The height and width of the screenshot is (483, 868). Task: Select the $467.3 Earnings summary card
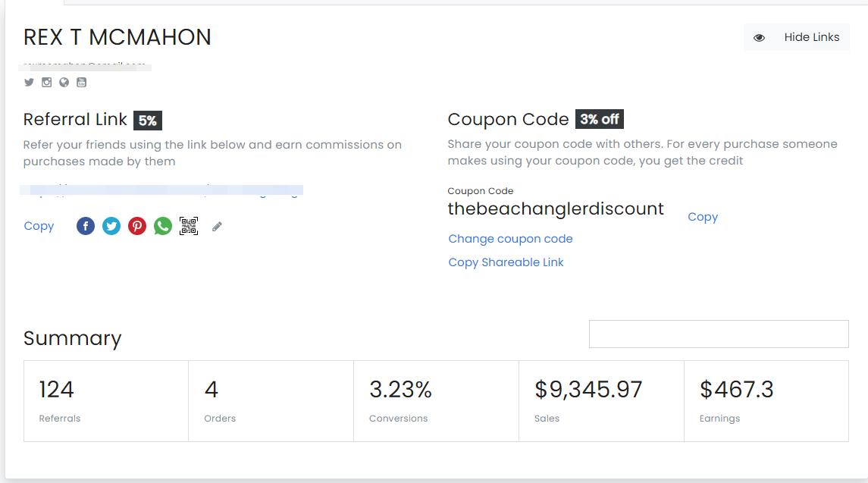click(766, 400)
